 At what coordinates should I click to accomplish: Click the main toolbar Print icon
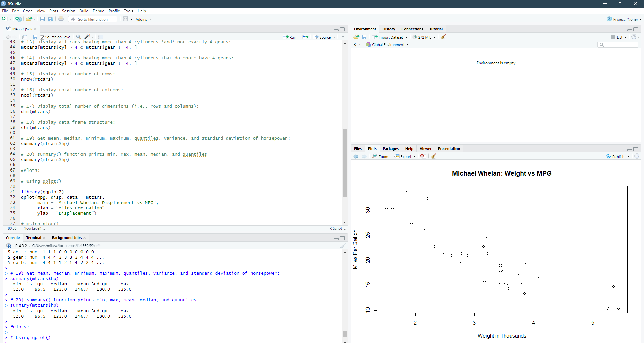click(x=61, y=19)
